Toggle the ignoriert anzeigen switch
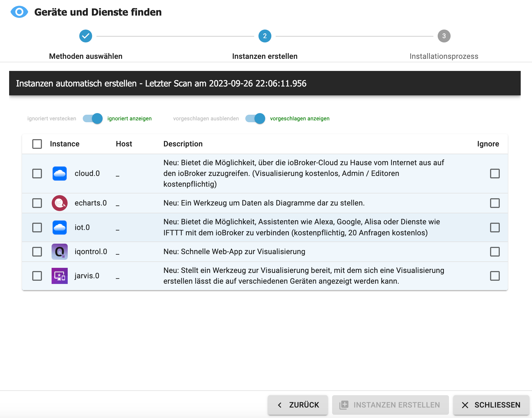Screen dimensions: 532x418 click(93, 118)
